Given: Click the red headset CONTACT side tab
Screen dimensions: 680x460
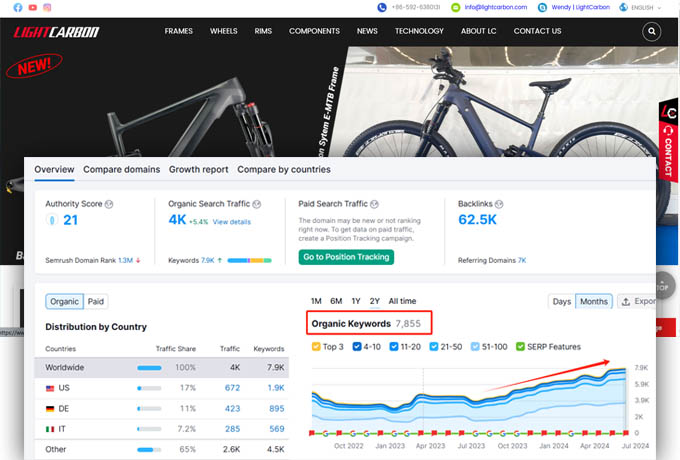Looking at the screenshot, I should [x=668, y=150].
